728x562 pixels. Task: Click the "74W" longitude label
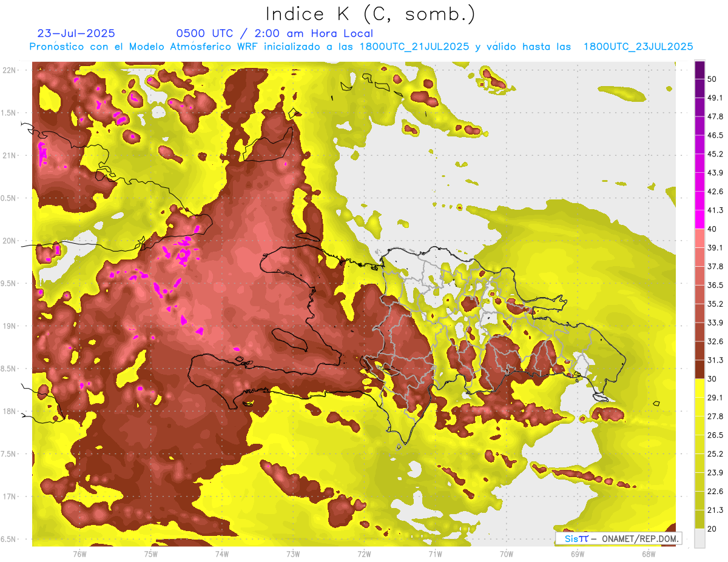click(221, 554)
